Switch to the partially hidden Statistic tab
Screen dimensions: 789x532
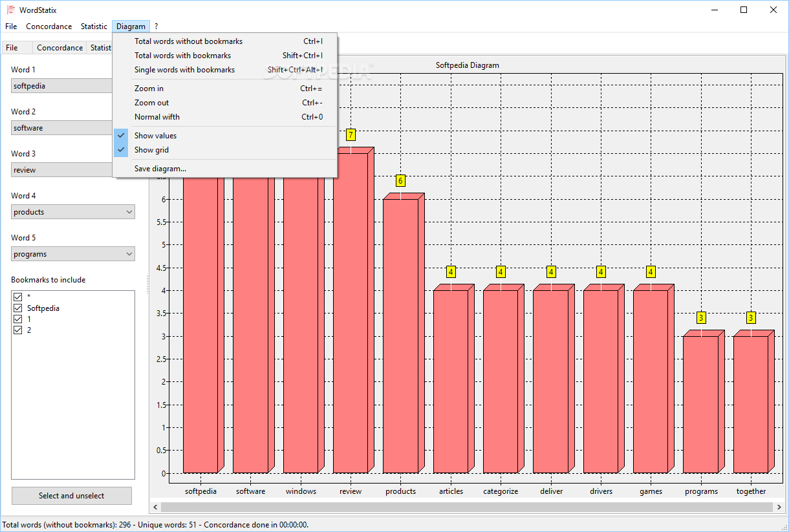point(100,47)
